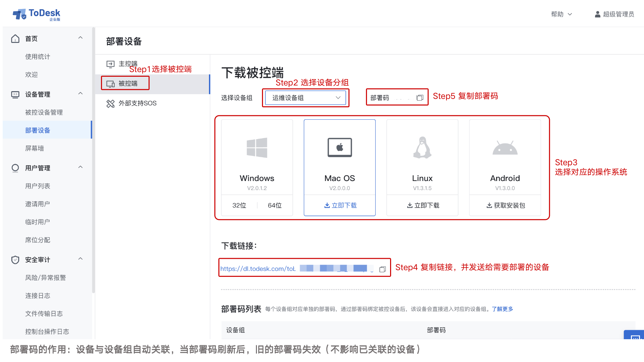This screenshot has width=644, height=362.
Task: Click the 部署码 table column header
Action: (436, 330)
